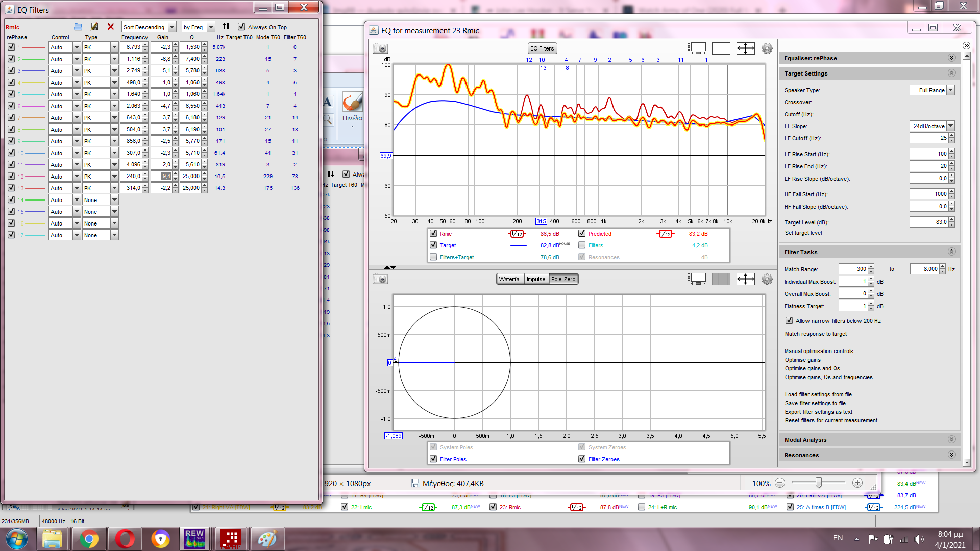
Task: Click the volume speaker tray icon
Action: pos(919,539)
